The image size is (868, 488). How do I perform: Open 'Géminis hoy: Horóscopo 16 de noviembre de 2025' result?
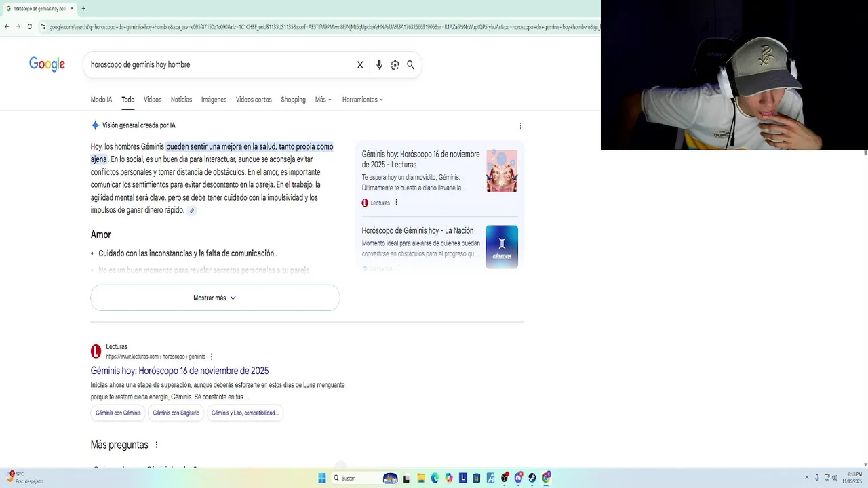(x=180, y=371)
